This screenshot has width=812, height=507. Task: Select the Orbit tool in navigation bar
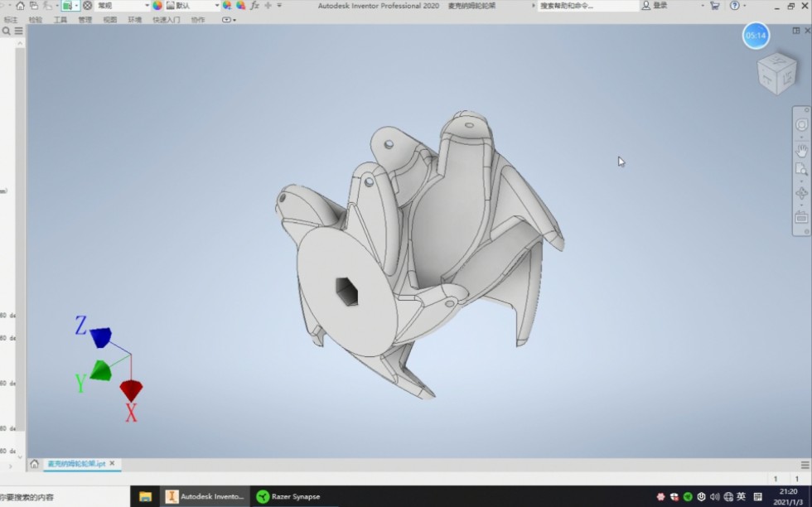coord(802,193)
